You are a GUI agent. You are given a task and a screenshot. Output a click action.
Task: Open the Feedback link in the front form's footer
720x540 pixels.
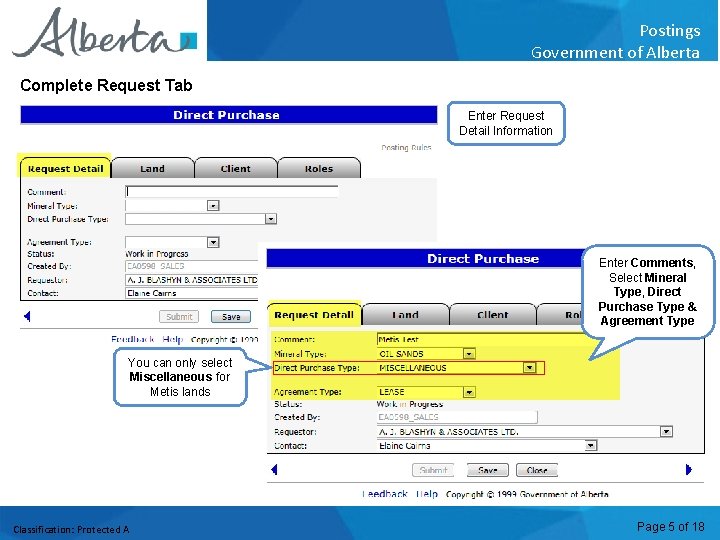point(385,494)
